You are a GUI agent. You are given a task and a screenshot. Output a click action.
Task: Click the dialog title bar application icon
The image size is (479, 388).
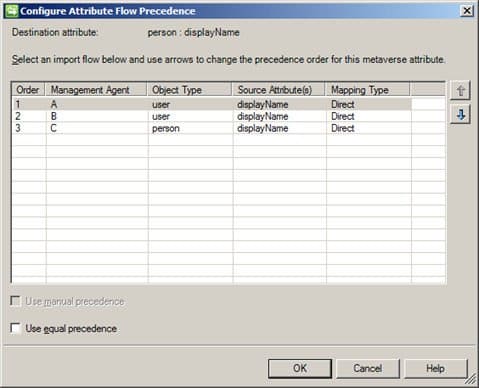11,11
